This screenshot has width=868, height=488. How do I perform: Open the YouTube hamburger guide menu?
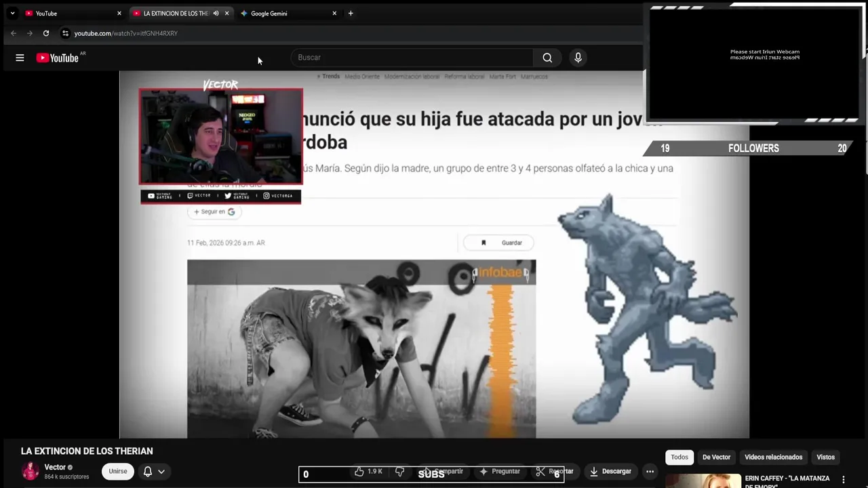[20, 58]
